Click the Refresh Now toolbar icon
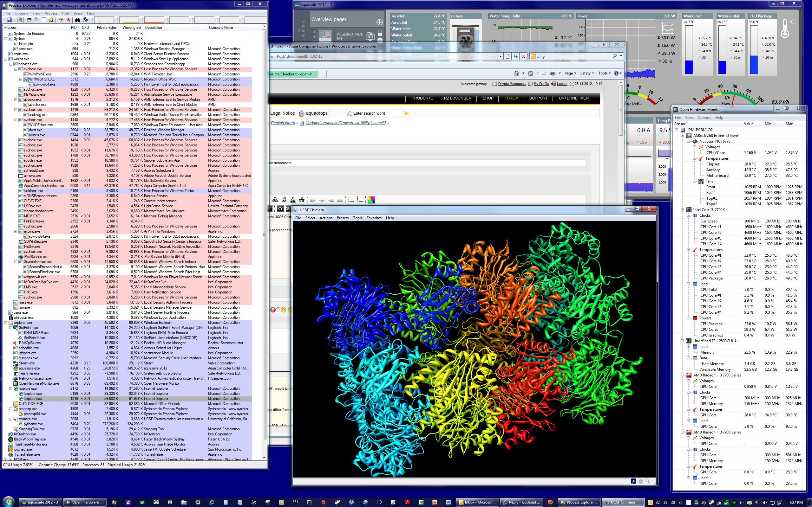The width and height of the screenshot is (812, 507). click(x=19, y=20)
